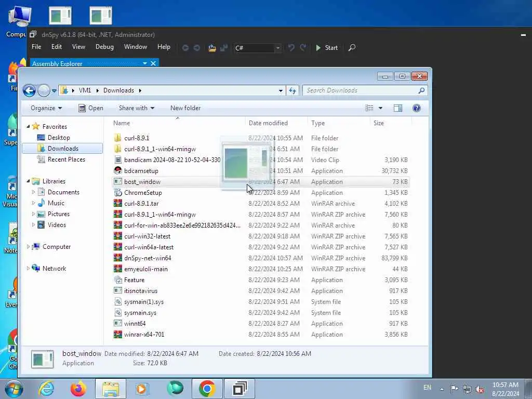532x399 pixels.
Task: Select sysmain.sys file icon
Action: pyautogui.click(x=118, y=313)
